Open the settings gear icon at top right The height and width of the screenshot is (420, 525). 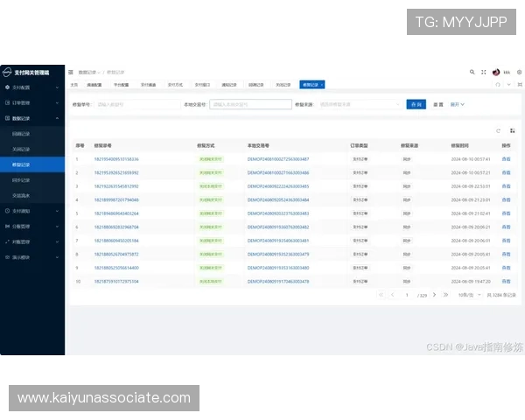point(518,72)
